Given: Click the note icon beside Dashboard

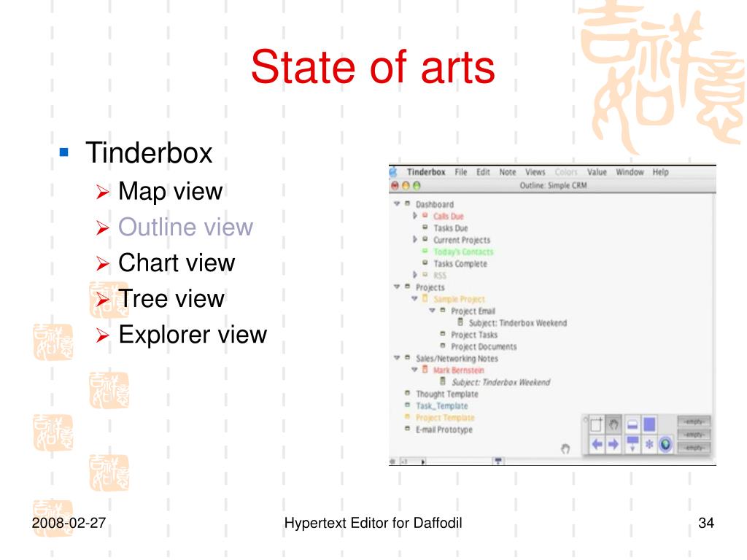Looking at the screenshot, I should coord(407,204).
